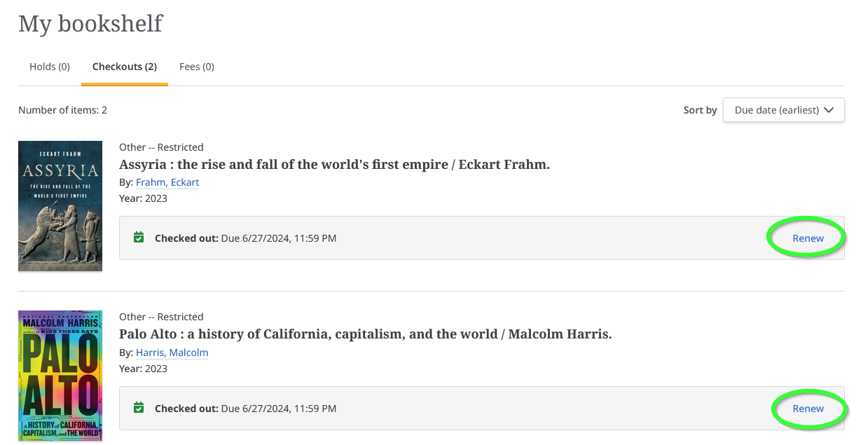The height and width of the screenshot is (445, 868).
Task: Click the "Number of items: 2" text
Action: [62, 110]
